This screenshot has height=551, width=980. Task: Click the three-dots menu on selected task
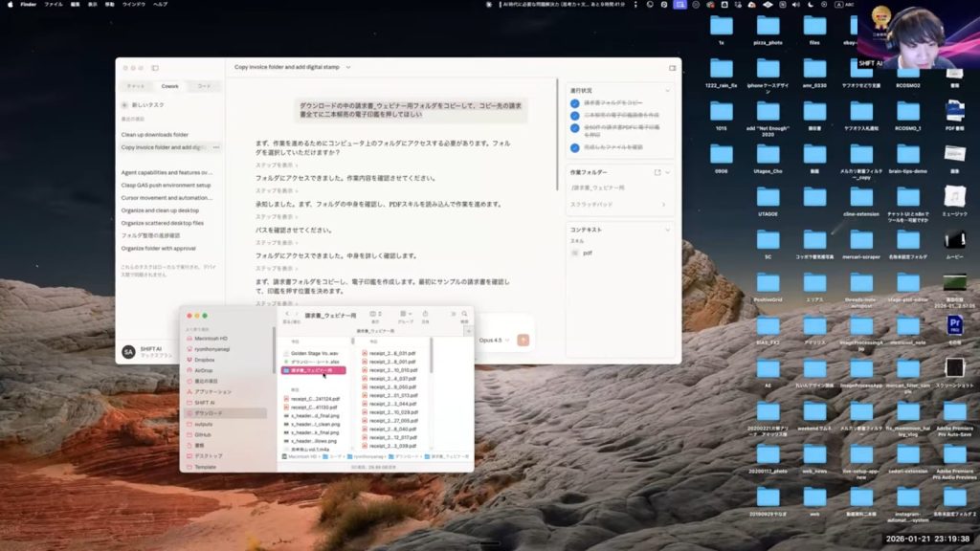click(216, 147)
